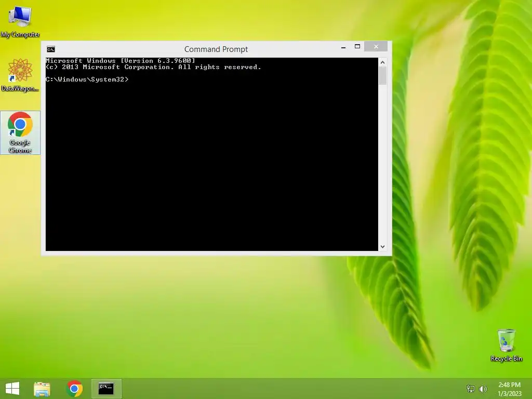Image resolution: width=532 pixels, height=399 pixels.
Task: Select the Google Chrome desktop shortcut
Action: 20,132
